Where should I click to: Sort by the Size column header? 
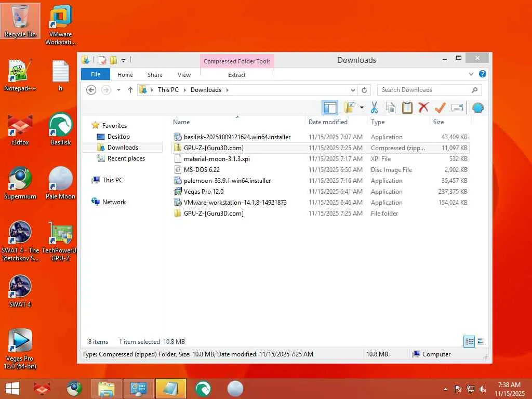[450, 122]
